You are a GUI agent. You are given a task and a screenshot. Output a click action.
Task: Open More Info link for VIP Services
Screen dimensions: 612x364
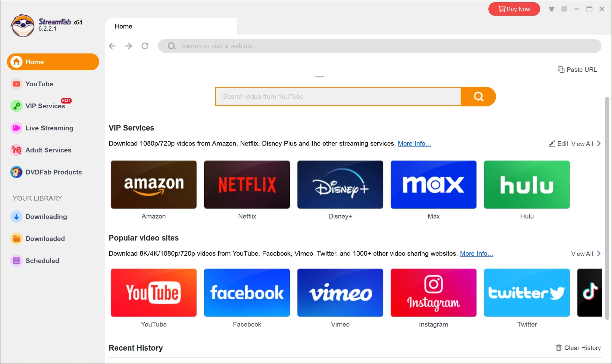coord(414,143)
